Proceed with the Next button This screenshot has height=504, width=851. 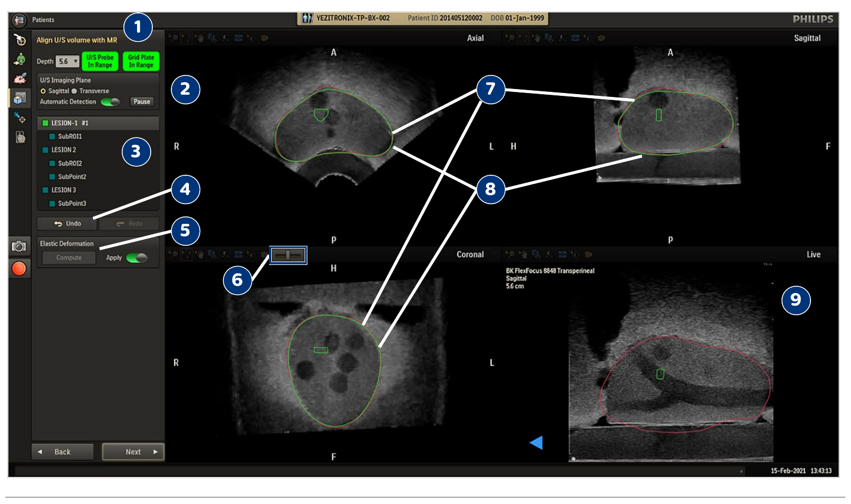(133, 452)
